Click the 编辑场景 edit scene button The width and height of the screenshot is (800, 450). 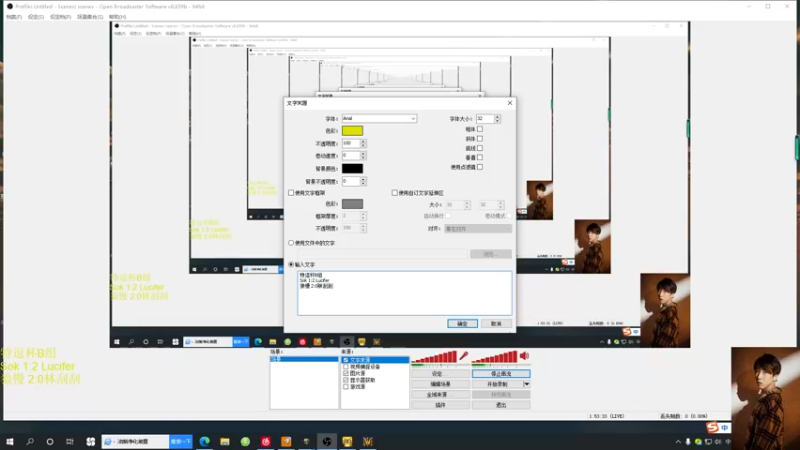440,384
